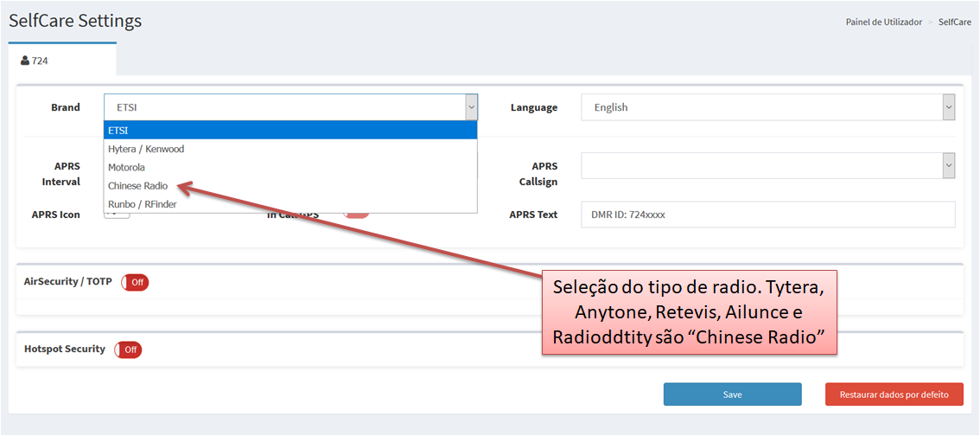Click the user icon on the 724 tab

click(x=25, y=61)
